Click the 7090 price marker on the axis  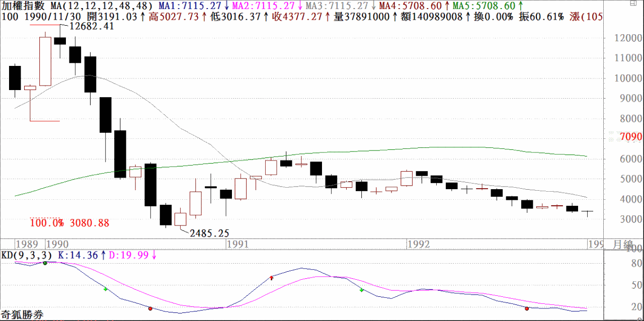click(x=631, y=137)
